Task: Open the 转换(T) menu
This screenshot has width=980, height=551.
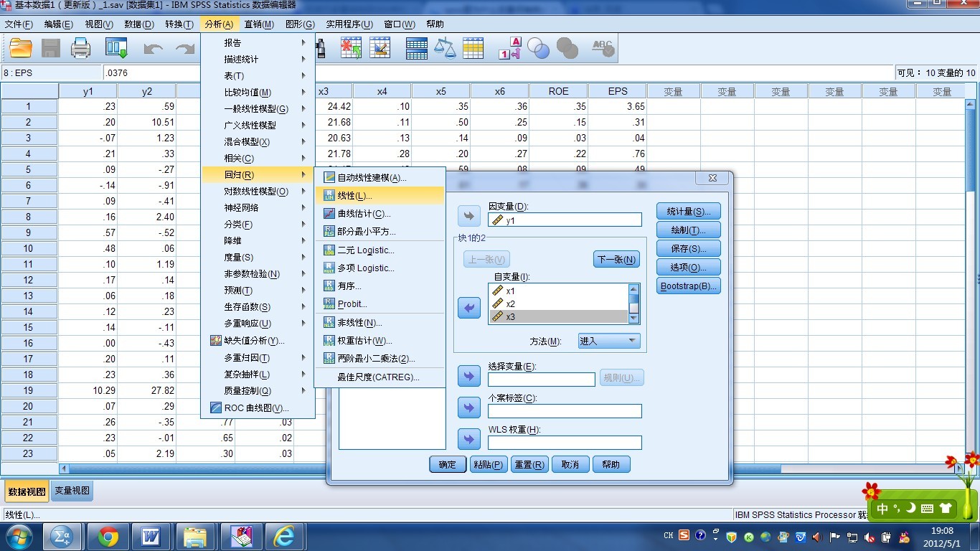Action: [x=179, y=24]
